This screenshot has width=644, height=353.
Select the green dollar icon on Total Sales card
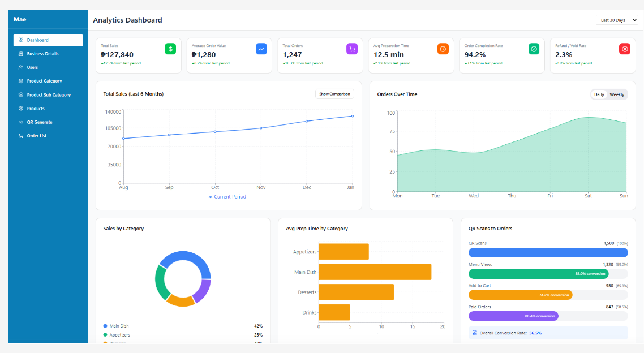point(170,49)
